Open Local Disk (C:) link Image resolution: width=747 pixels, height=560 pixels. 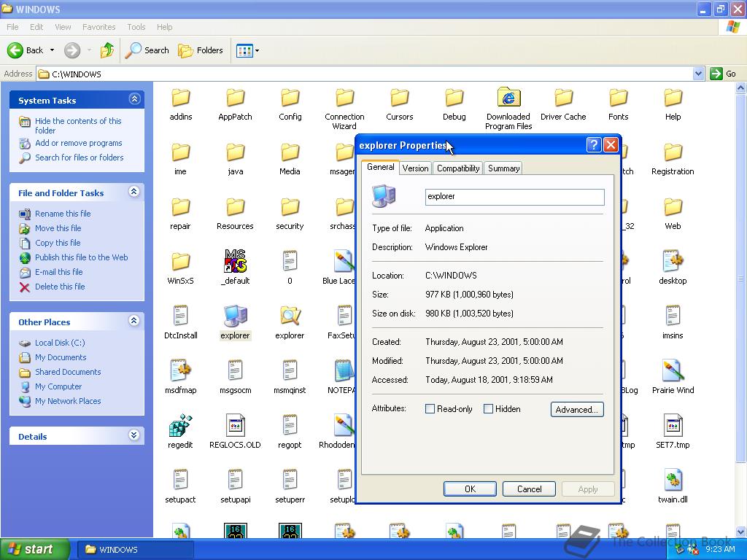click(60, 343)
